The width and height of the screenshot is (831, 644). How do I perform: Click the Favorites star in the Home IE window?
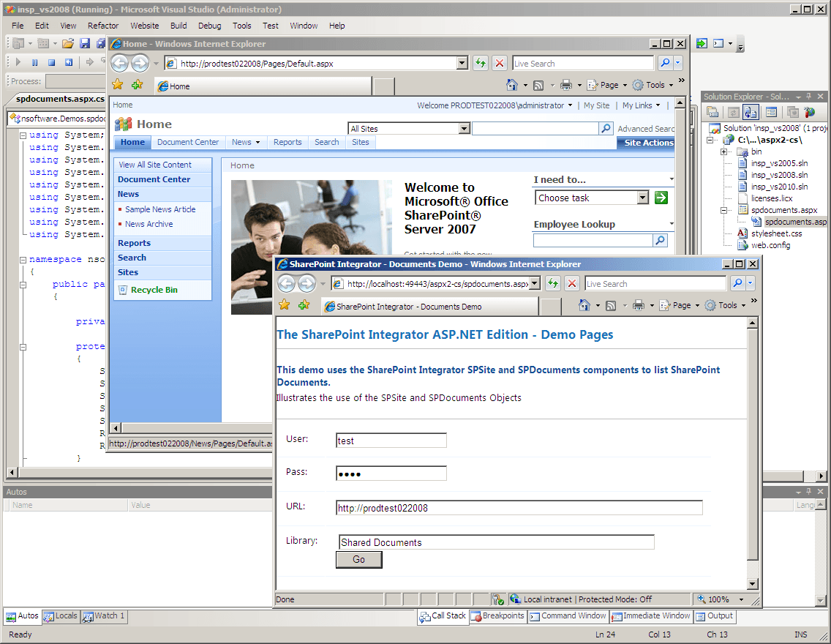[118, 85]
